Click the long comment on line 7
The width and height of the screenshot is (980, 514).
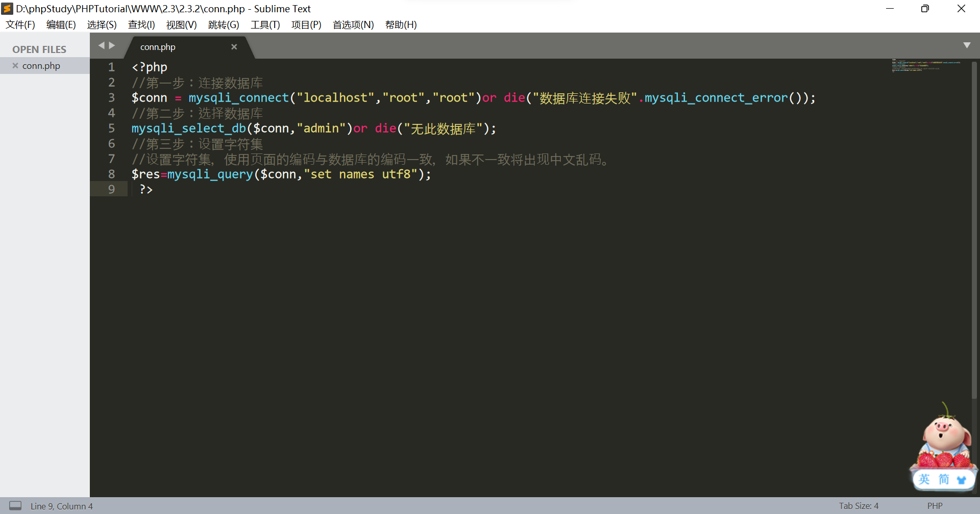pos(372,159)
